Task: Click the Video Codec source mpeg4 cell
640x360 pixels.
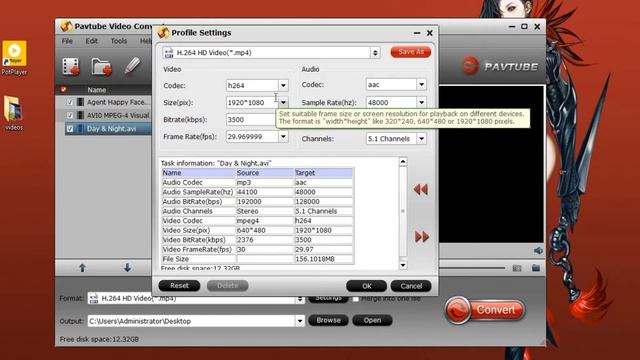Action: 264,220
